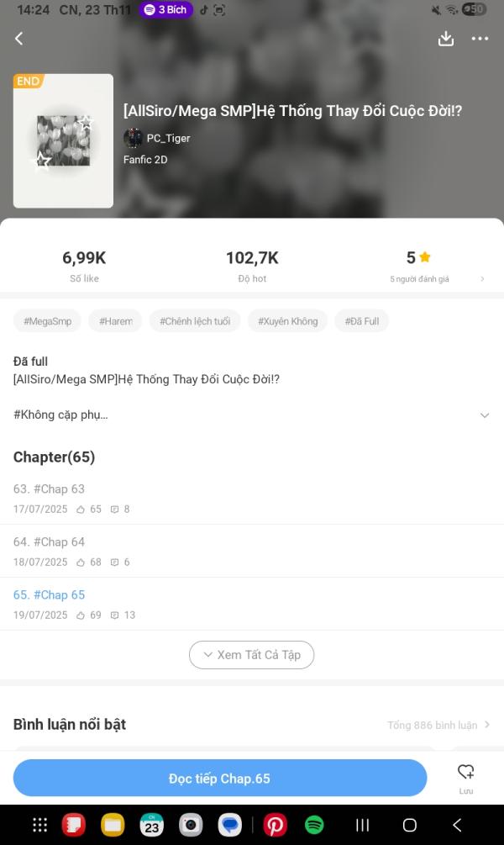
Task: Continue reading with Đọc tiếp Chap.65 button
Action: pyautogui.click(x=220, y=778)
